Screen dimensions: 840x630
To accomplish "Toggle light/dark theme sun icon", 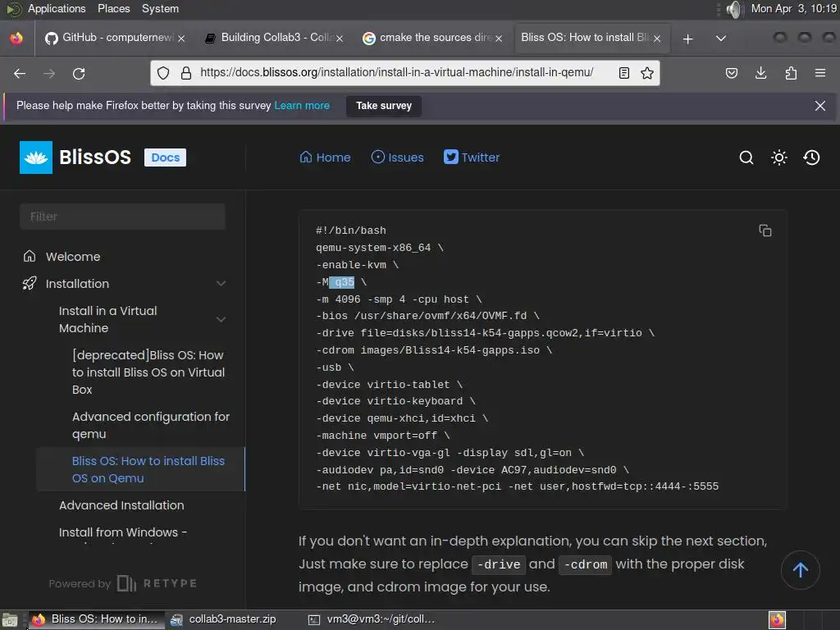I will coord(779,157).
